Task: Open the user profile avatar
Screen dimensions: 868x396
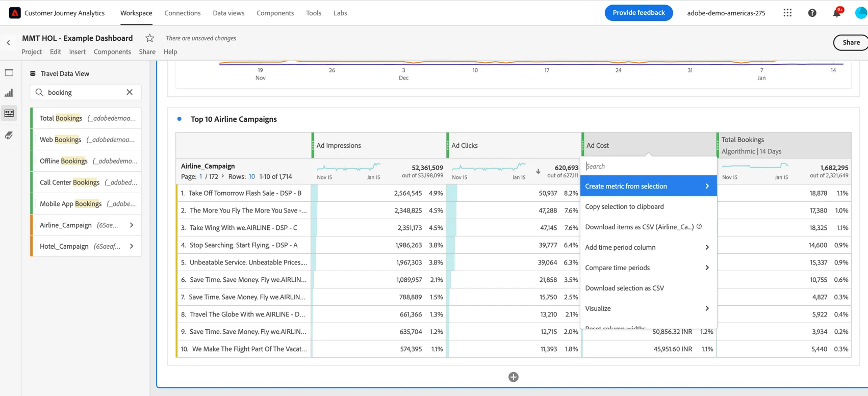Action: coord(861,13)
